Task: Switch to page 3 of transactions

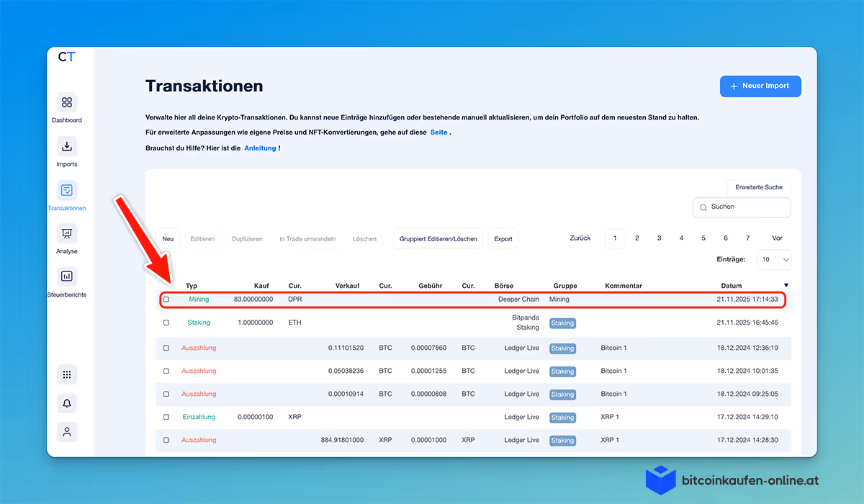Action: 659,237
